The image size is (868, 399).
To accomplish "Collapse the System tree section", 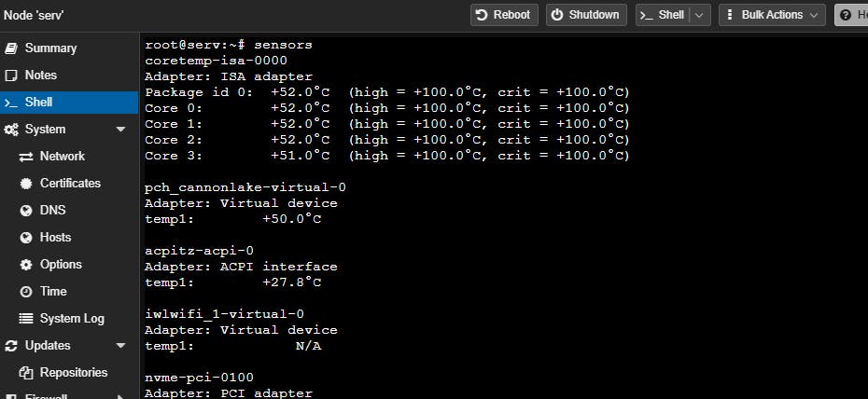I will click(120, 130).
